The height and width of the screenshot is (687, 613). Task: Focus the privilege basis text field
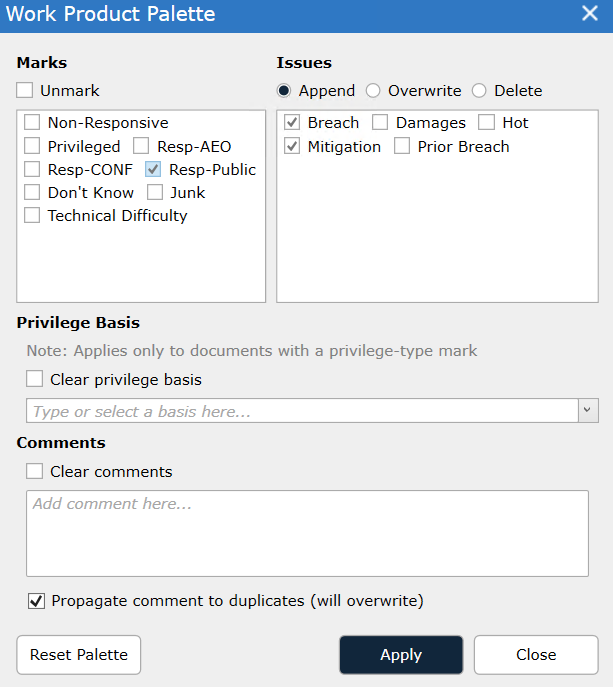[302, 411]
